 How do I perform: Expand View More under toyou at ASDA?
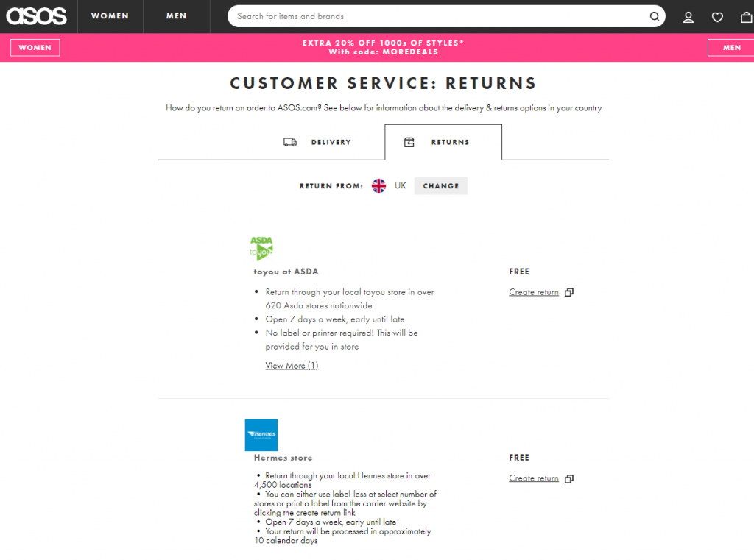292,366
